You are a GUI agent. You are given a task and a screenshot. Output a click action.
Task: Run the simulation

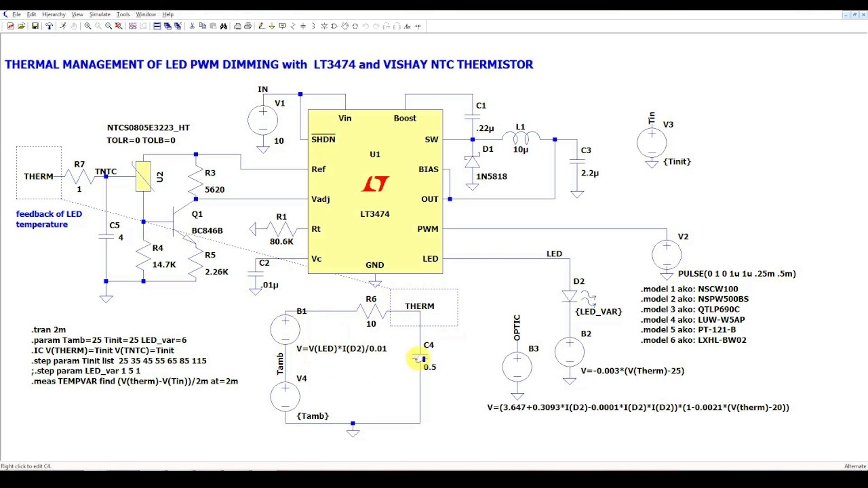point(62,26)
